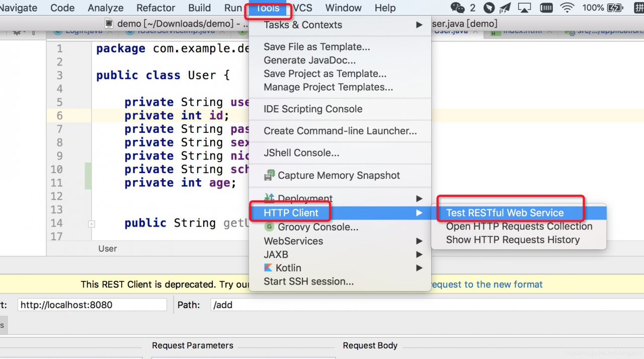This screenshot has width=644, height=359.
Task: Click the Host URL input field
Action: (92, 305)
